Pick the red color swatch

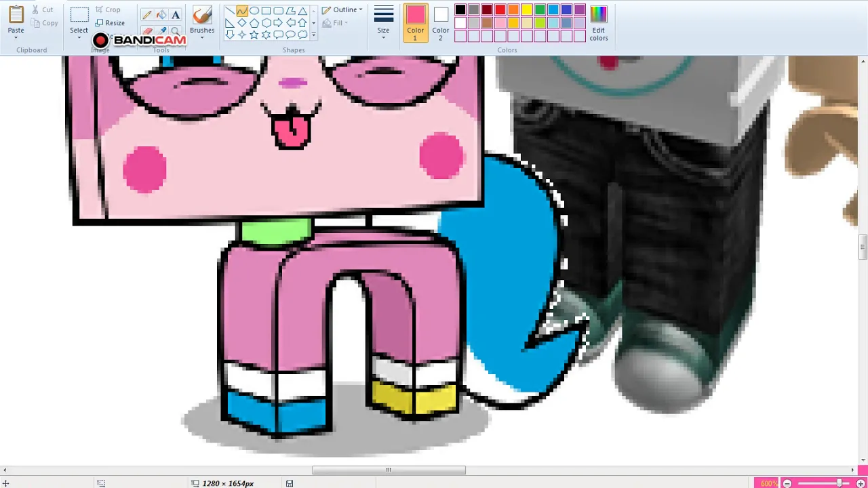tap(500, 9)
